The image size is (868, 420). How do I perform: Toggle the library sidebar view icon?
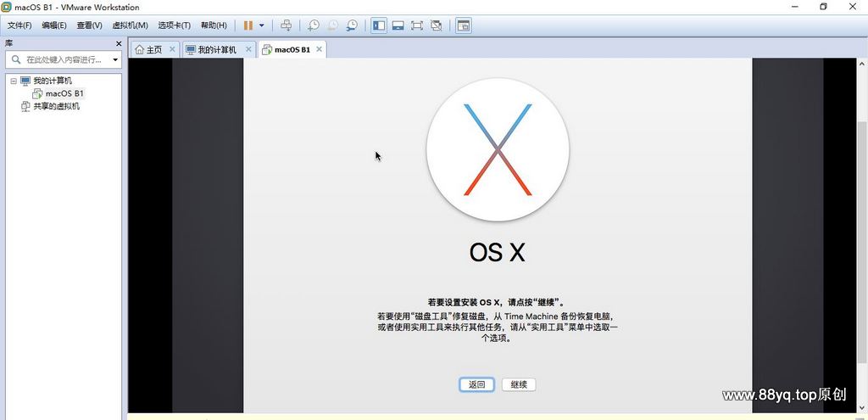tap(379, 25)
